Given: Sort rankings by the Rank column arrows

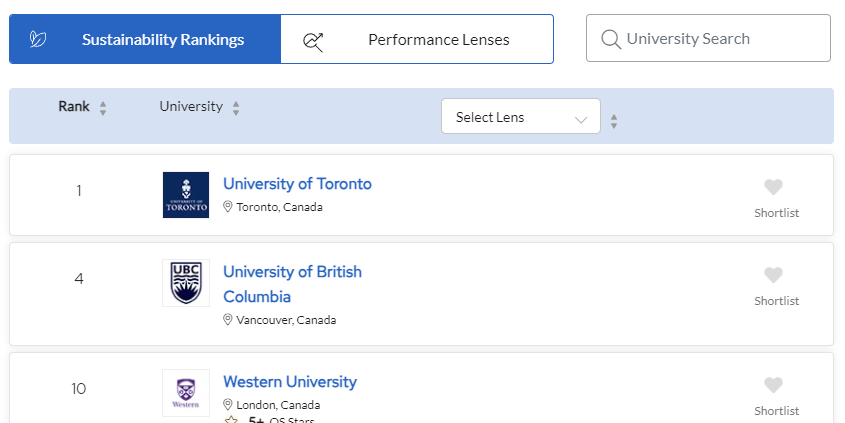Looking at the screenshot, I should [103, 108].
